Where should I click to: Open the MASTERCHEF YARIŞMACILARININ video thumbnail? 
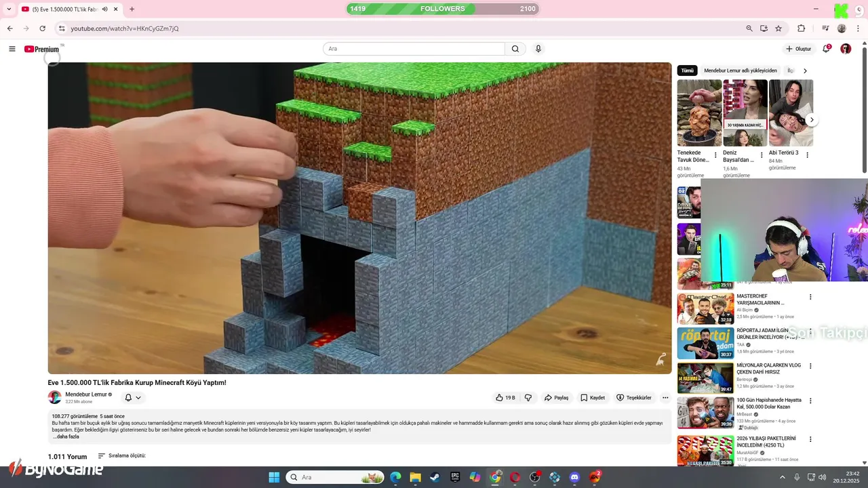705,308
